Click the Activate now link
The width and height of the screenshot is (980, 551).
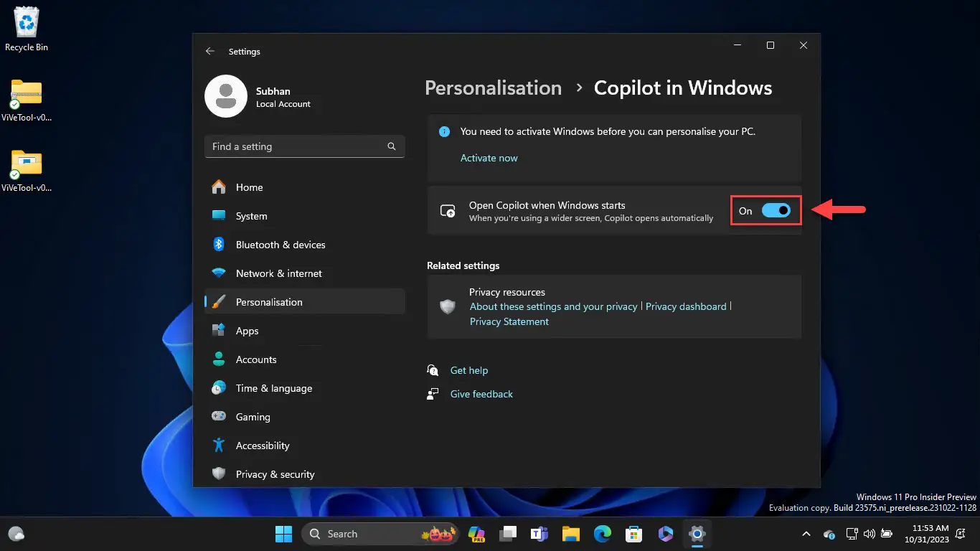coord(489,158)
